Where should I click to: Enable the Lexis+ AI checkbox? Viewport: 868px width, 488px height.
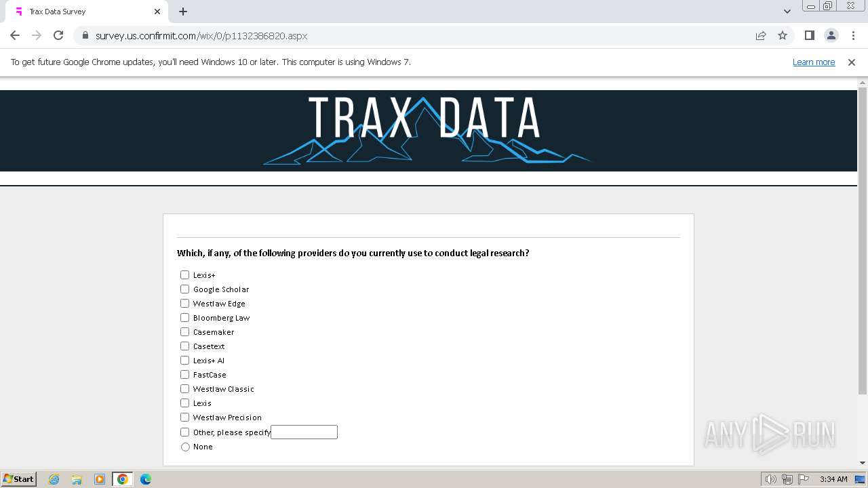click(x=184, y=360)
